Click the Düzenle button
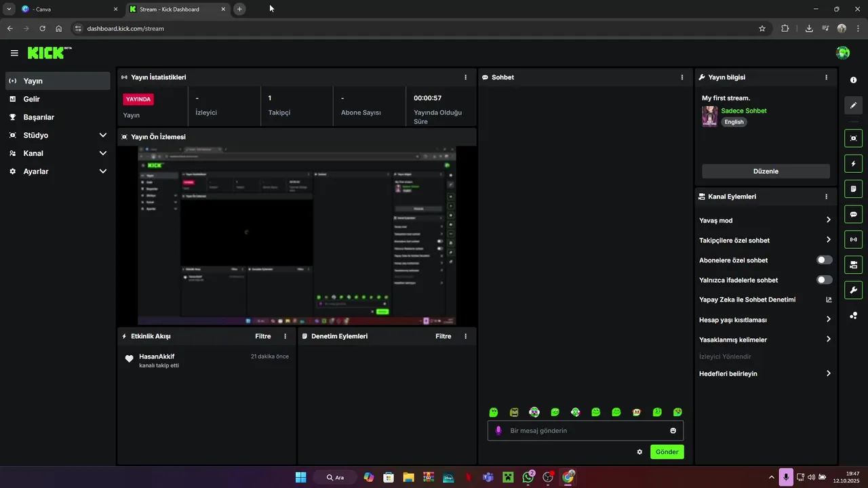Screen dimensions: 868x488 pos(766,171)
